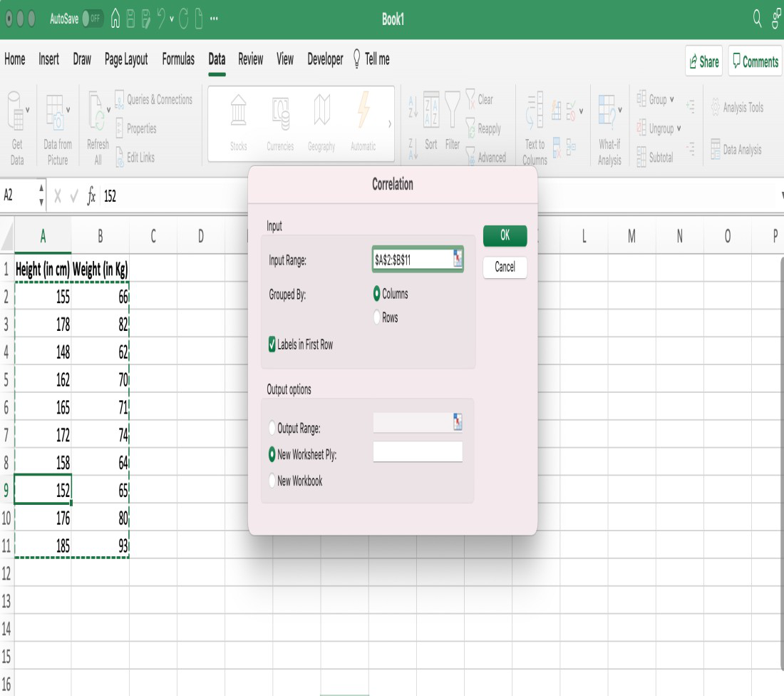Select the Currencies data type
Screen dimensions: 784x696
click(x=280, y=122)
